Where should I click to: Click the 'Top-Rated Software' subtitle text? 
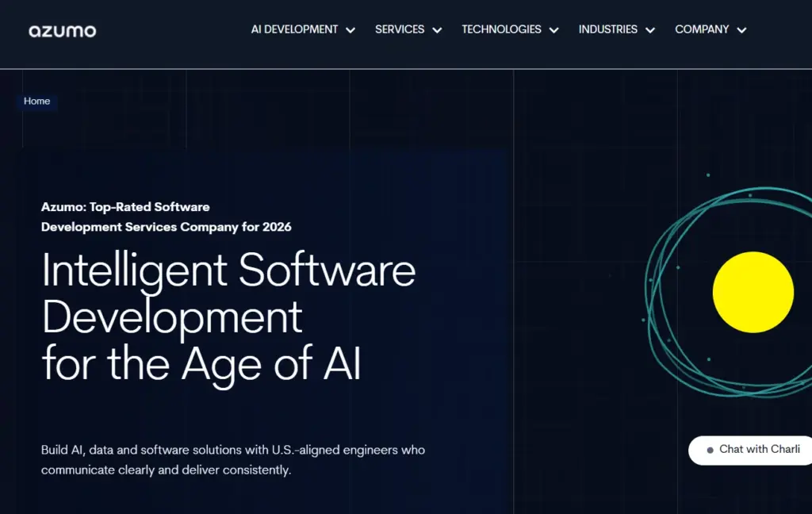(167, 217)
